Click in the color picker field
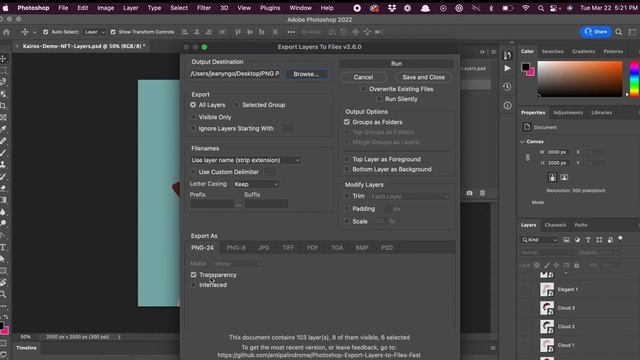This screenshot has width=640, height=360. point(580,79)
